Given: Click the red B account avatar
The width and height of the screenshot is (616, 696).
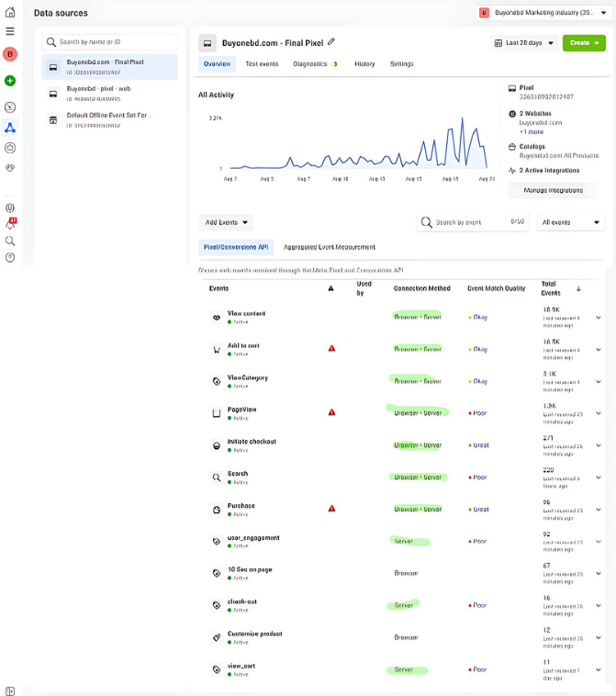Looking at the screenshot, I should 10,54.
